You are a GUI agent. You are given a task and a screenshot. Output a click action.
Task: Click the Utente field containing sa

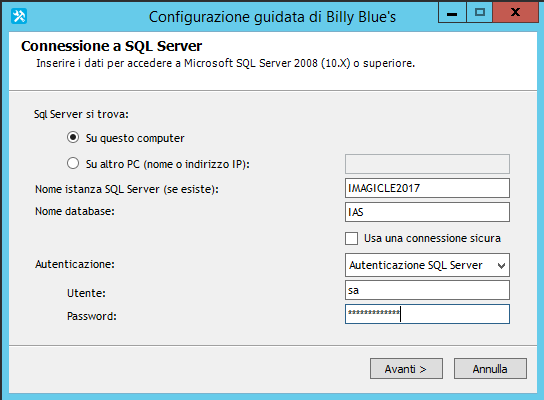tap(427, 290)
